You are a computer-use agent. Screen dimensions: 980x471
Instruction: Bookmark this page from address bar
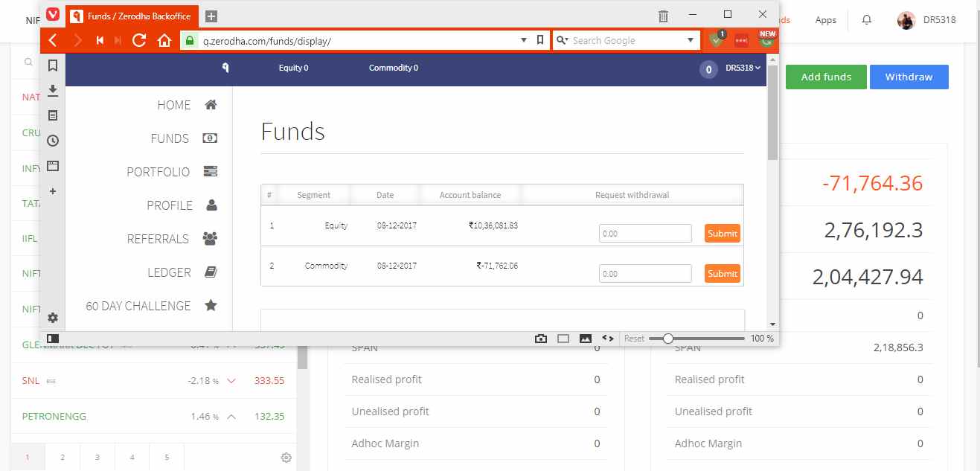[x=540, y=40]
